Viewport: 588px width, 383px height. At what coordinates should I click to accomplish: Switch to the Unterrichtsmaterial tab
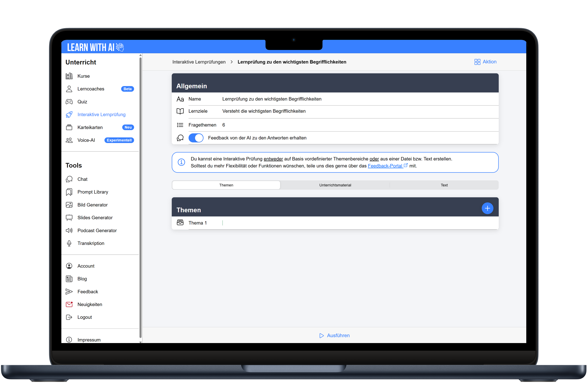click(x=335, y=185)
